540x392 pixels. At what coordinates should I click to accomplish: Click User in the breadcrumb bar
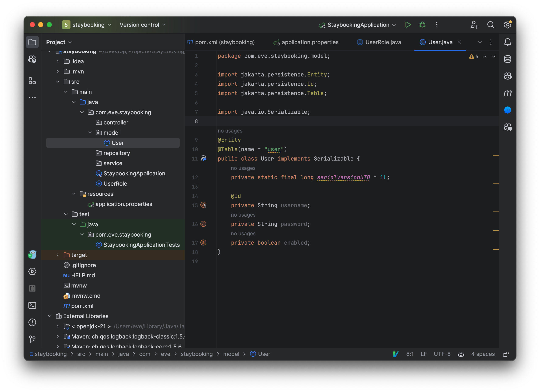coord(264,354)
